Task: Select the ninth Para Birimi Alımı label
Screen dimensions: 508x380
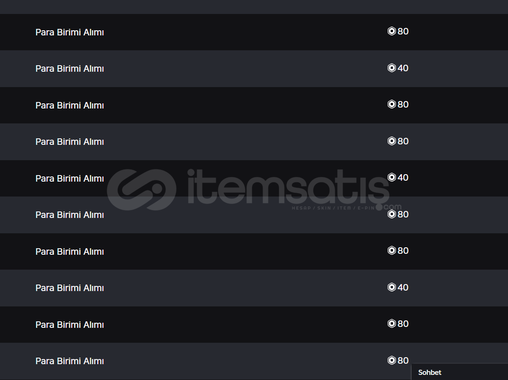Action: coord(70,324)
